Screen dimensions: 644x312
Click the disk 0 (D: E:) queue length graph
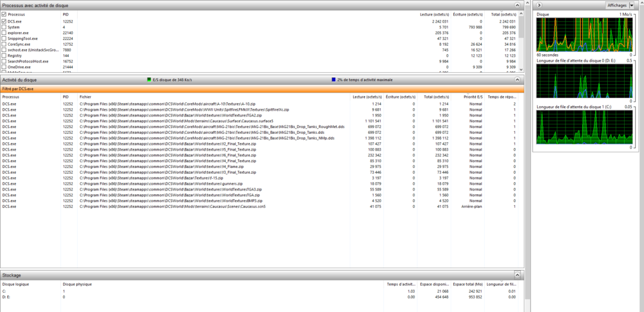point(585,81)
